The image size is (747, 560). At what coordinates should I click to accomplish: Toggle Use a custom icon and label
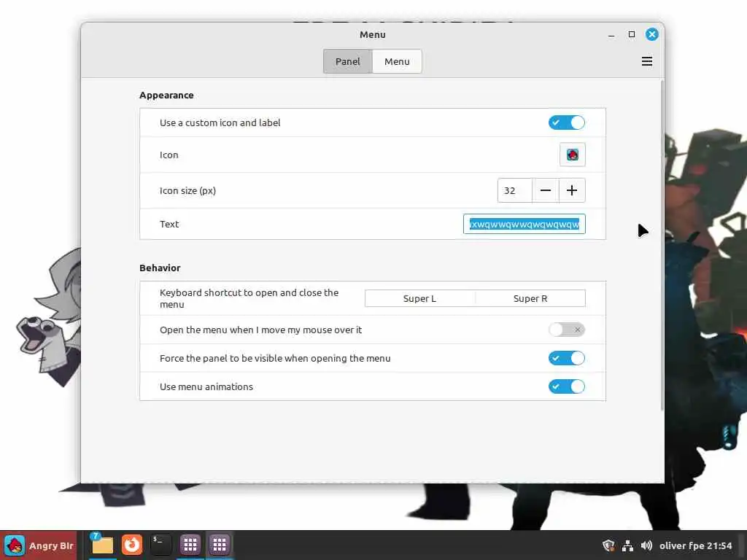coord(566,122)
